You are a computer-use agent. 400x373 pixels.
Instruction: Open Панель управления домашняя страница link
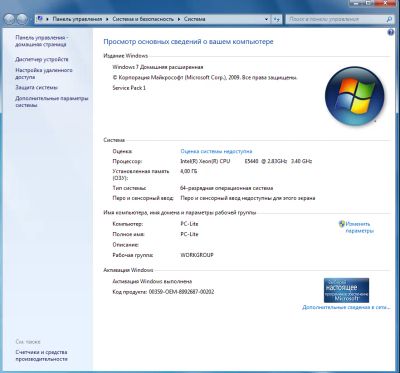(41, 41)
